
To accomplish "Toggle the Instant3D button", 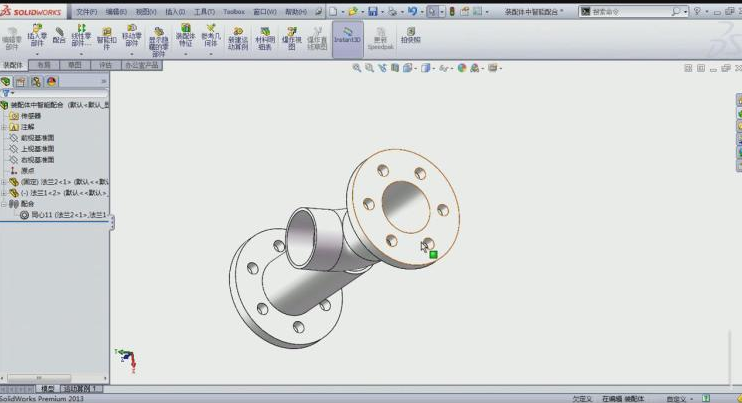I will [348, 39].
